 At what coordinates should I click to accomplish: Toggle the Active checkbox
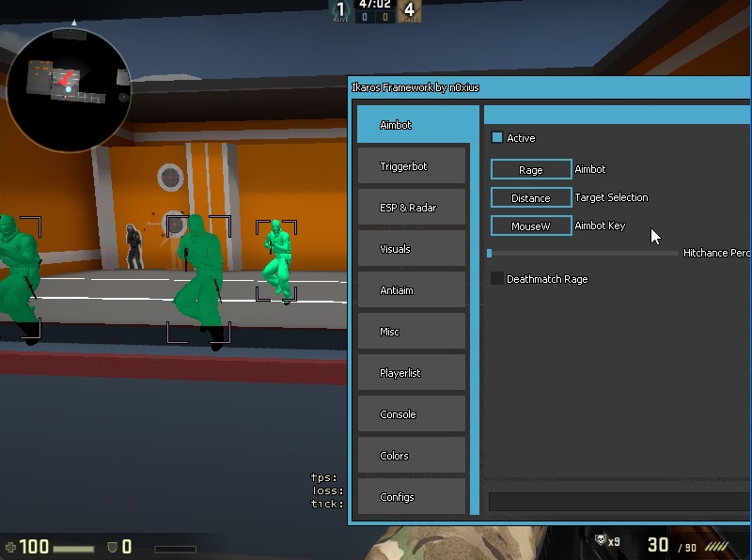pos(497,138)
